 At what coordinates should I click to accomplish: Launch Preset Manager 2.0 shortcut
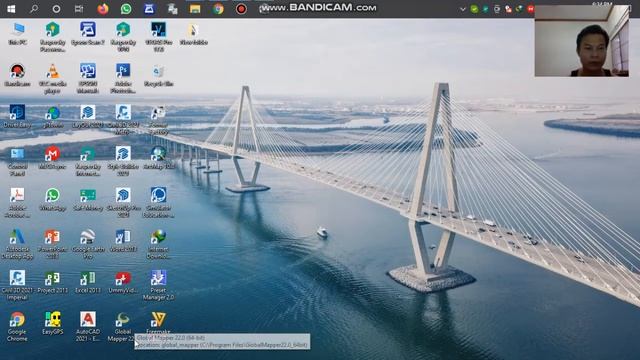pyautogui.click(x=158, y=285)
